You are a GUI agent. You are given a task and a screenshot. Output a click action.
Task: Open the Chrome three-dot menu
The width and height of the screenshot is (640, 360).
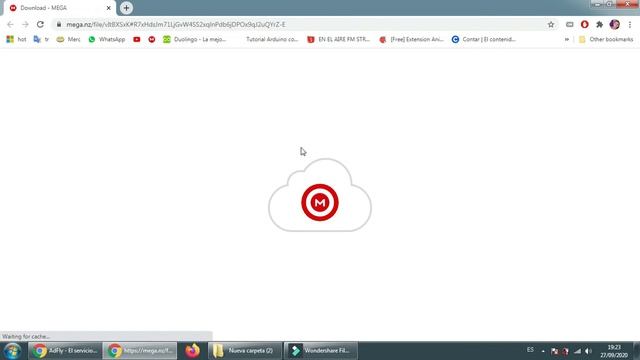pos(630,24)
